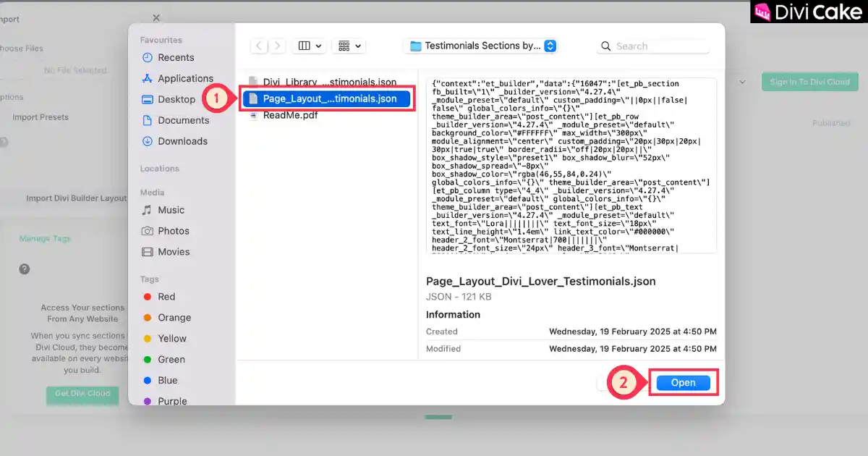Close the Import modal with X
Image resolution: width=868 pixels, height=456 pixels.
[156, 18]
